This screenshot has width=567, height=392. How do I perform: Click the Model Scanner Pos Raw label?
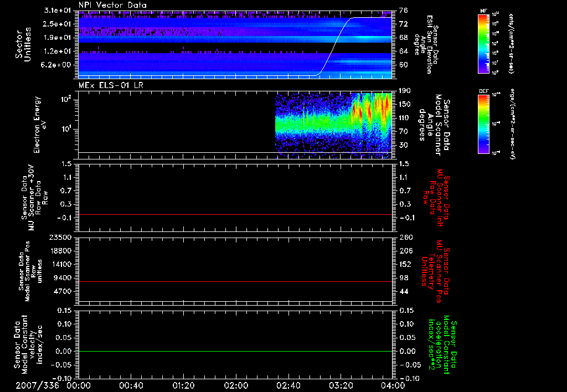click(x=31, y=271)
